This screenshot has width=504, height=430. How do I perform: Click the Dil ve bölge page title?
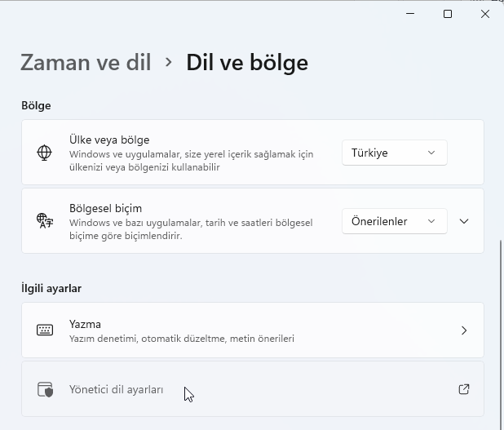[x=247, y=63]
